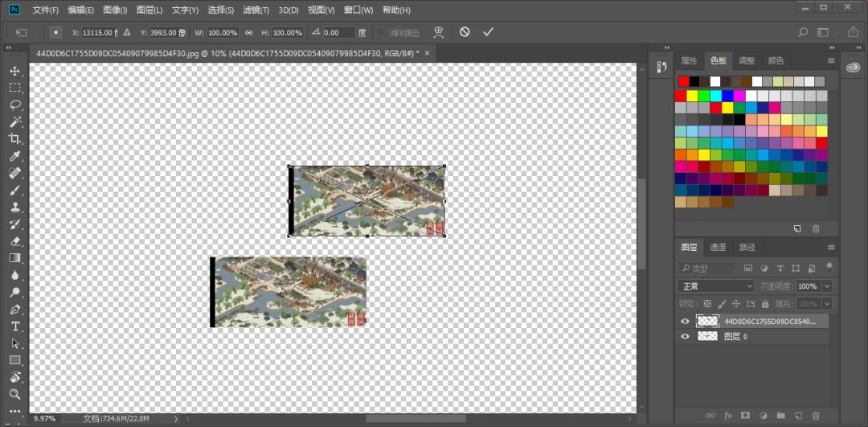Screen dimensions: 868x427
Task: Select the Lasso tool
Action: (x=15, y=105)
